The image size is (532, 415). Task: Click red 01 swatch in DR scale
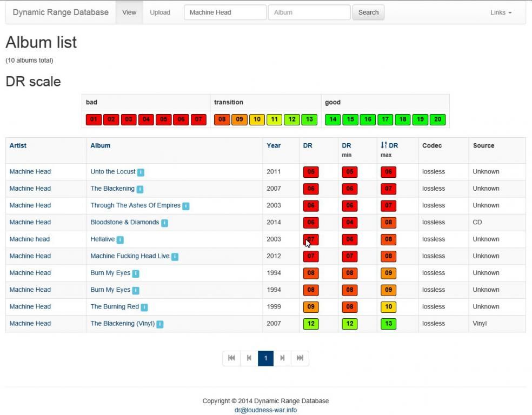[x=94, y=119]
